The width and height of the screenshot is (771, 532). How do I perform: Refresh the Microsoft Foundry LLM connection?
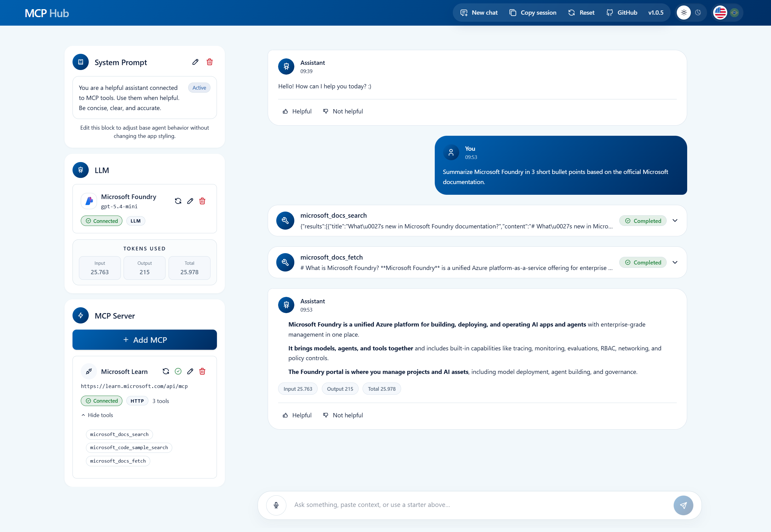(178, 201)
